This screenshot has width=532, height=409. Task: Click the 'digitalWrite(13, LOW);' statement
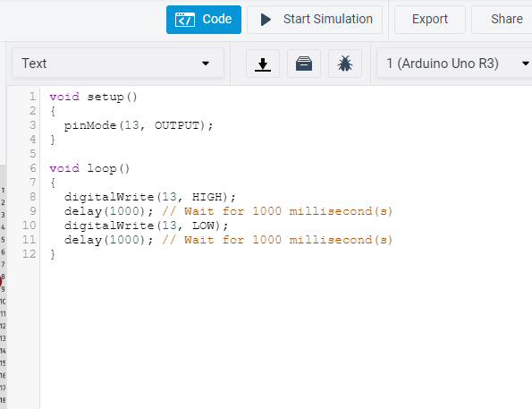point(146,226)
